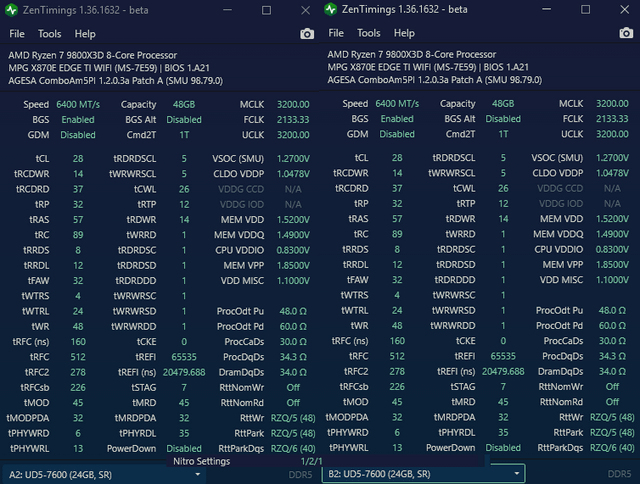This screenshot has width=640, height=484.
Task: Click tSTAG value 7 in right window
Action: 503,386
